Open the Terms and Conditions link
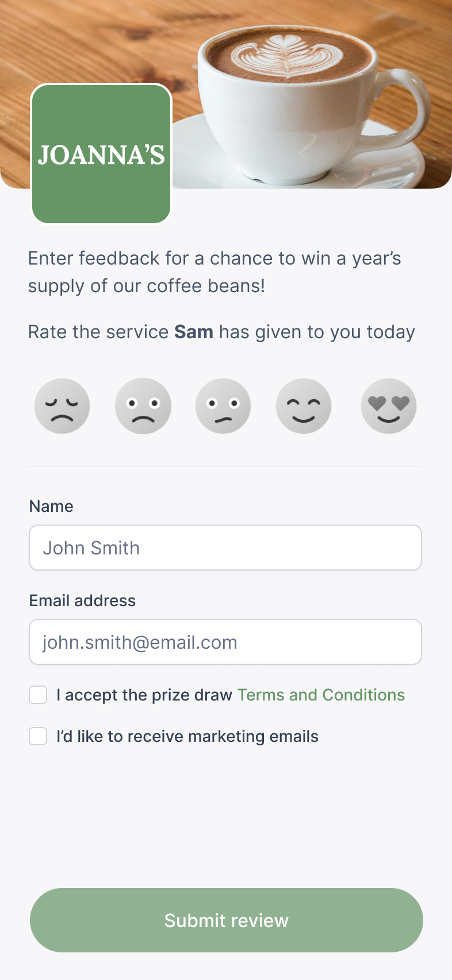This screenshot has height=980, width=452. tap(321, 695)
